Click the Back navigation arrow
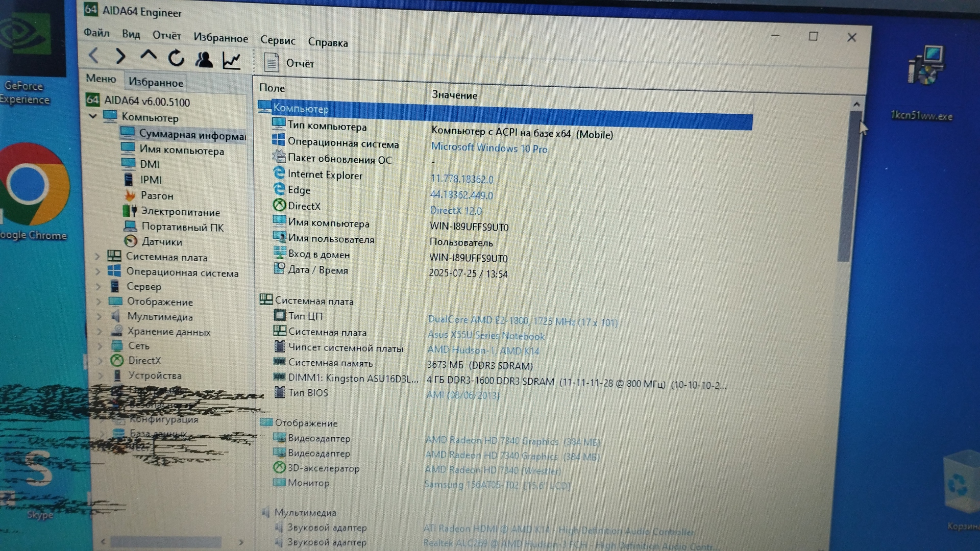This screenshot has width=980, height=551. (93, 56)
